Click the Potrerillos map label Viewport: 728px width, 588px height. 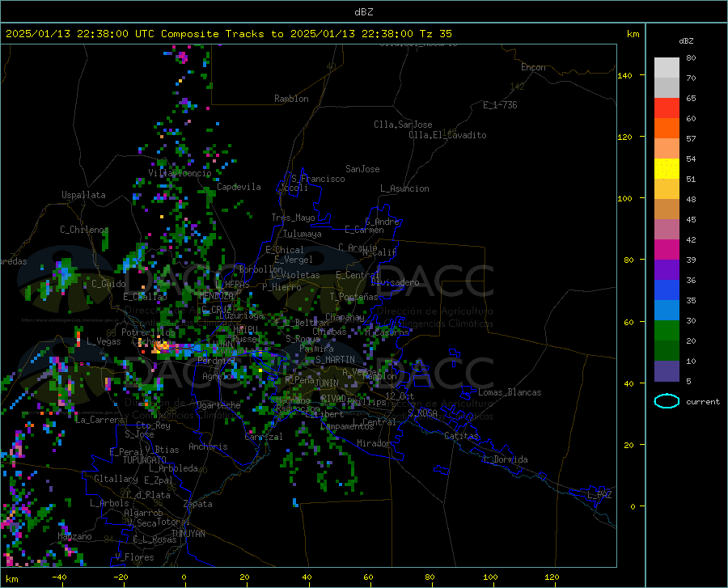point(148,332)
